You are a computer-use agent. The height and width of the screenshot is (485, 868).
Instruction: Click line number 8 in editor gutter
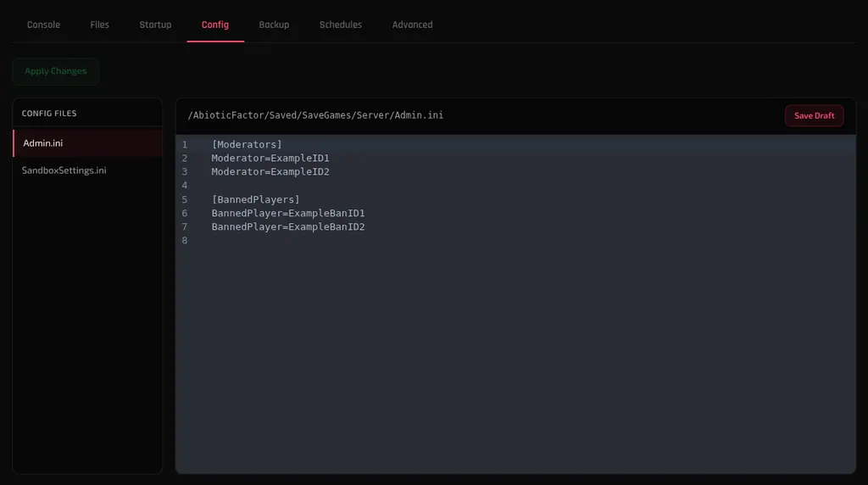click(185, 240)
